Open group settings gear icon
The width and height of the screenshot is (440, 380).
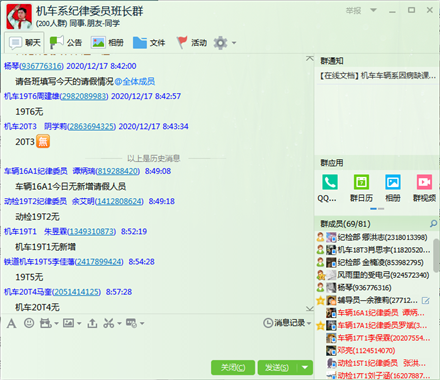[220, 43]
